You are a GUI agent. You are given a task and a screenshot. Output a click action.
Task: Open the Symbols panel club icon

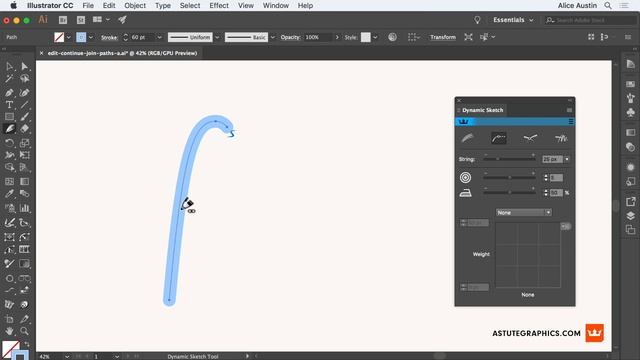coord(631,112)
